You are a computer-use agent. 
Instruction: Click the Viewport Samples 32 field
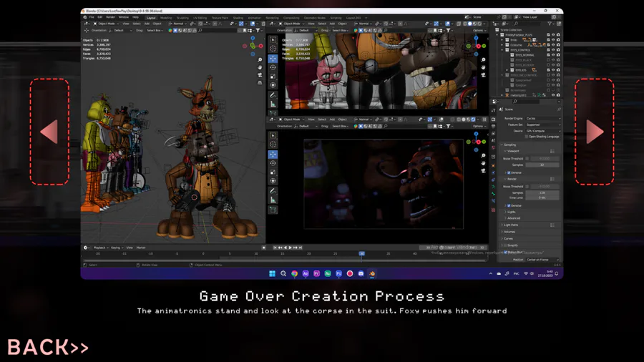coord(542,165)
